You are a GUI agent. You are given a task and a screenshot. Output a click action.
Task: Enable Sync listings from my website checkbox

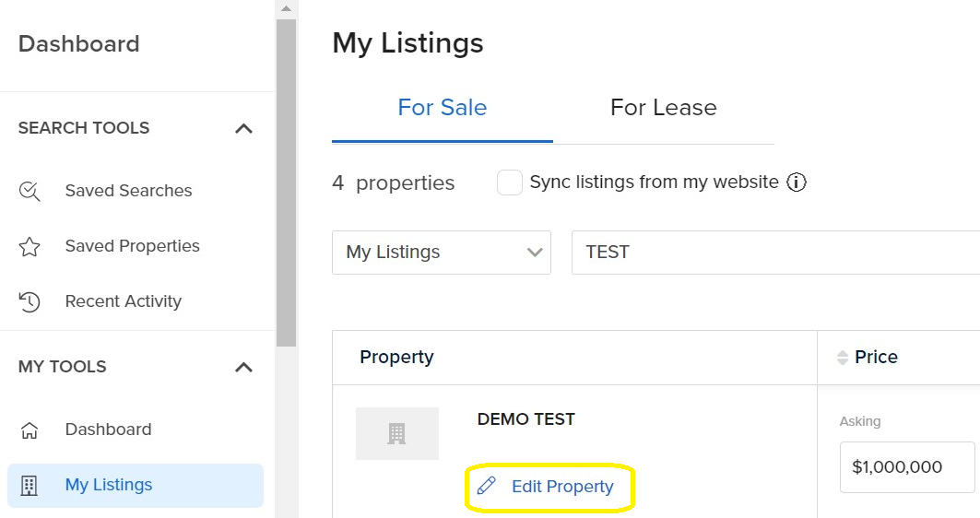point(510,182)
